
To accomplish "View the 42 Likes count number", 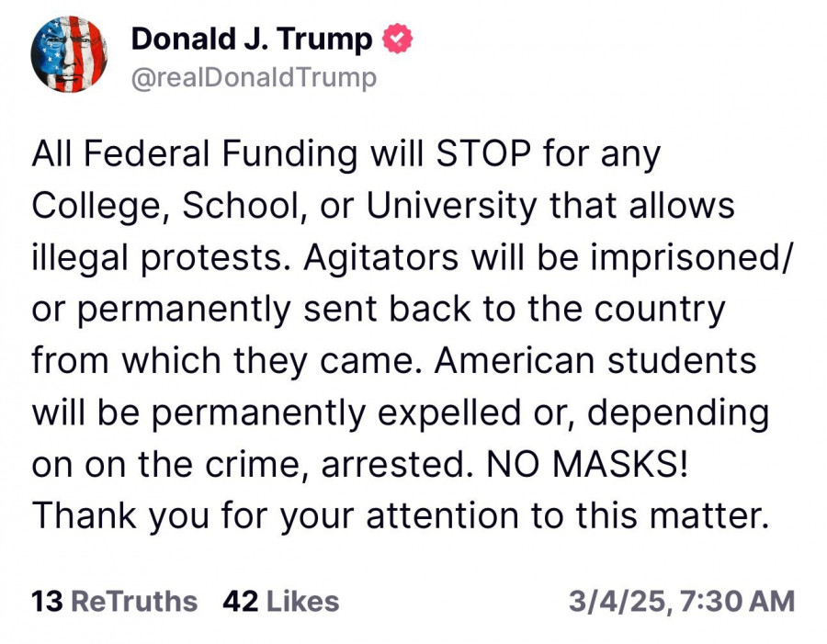I will coord(240,602).
